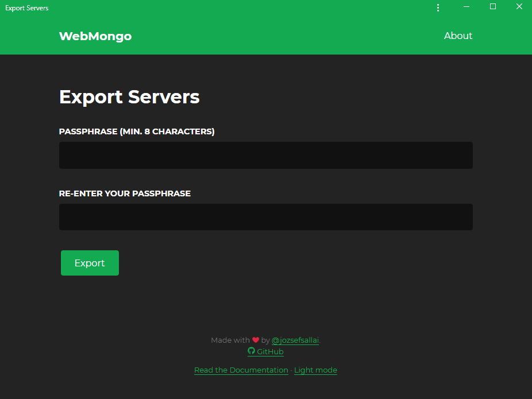Minimize the WebMongo window
Viewport: 532px width, 399px height.
[x=466, y=7]
